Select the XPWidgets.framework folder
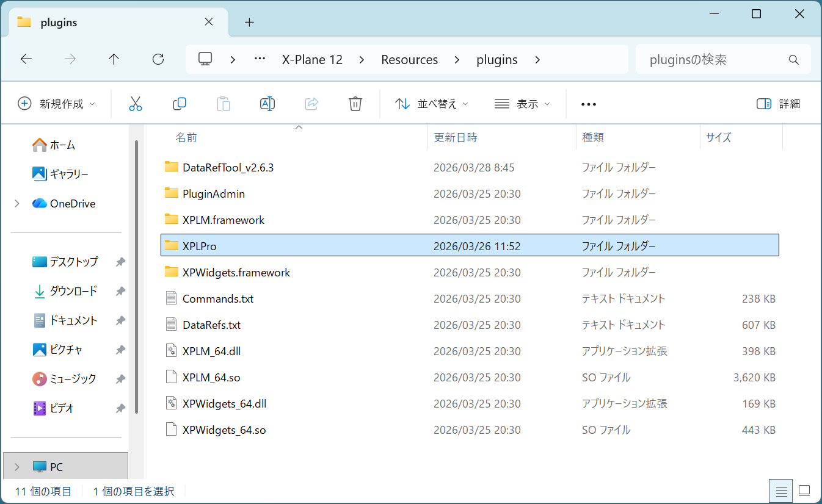Screen dimensions: 822x504 236,272
